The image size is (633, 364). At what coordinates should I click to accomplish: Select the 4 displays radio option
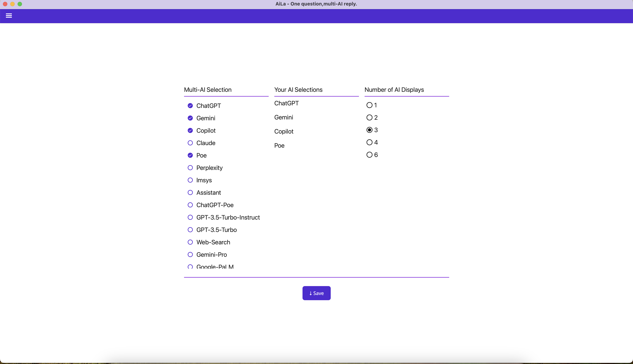pos(369,142)
